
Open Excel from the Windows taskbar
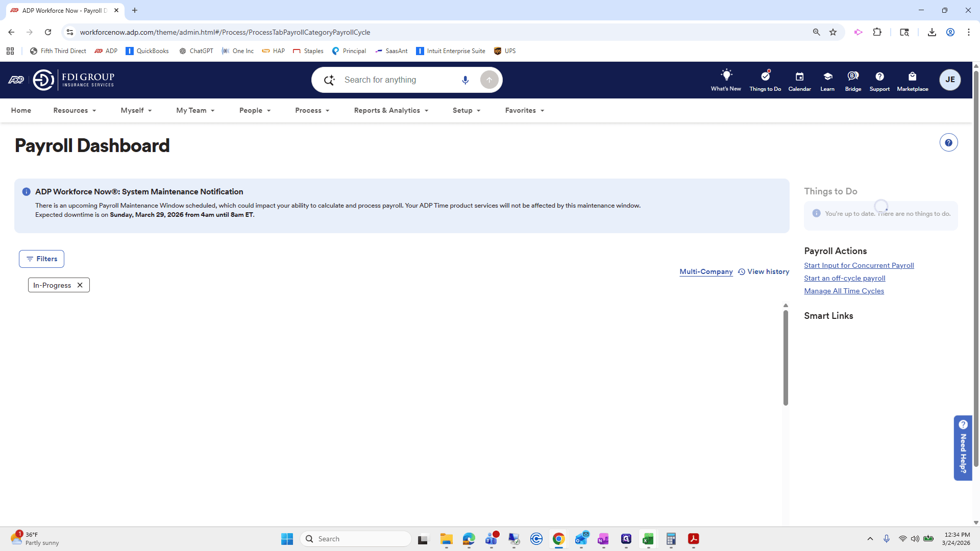click(x=648, y=539)
